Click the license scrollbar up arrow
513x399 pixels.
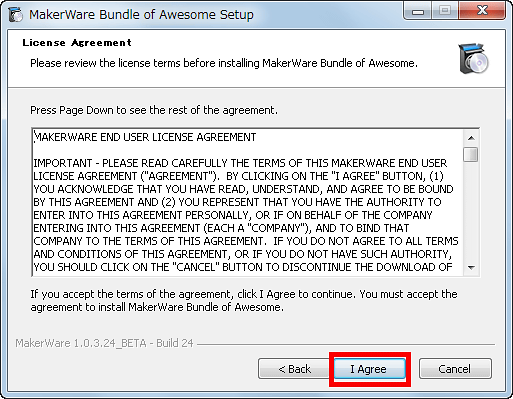point(471,138)
